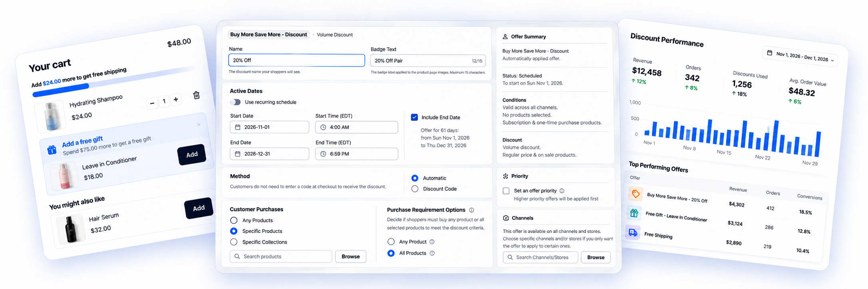Increase Hydrating Shampoo quantity with plus
Screen dimensions: 868x289
pyautogui.click(x=176, y=99)
